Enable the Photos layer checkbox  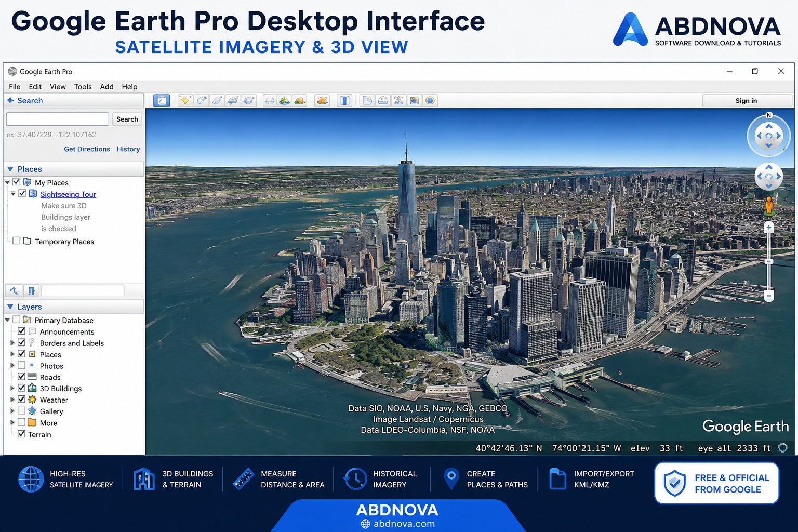[22, 365]
